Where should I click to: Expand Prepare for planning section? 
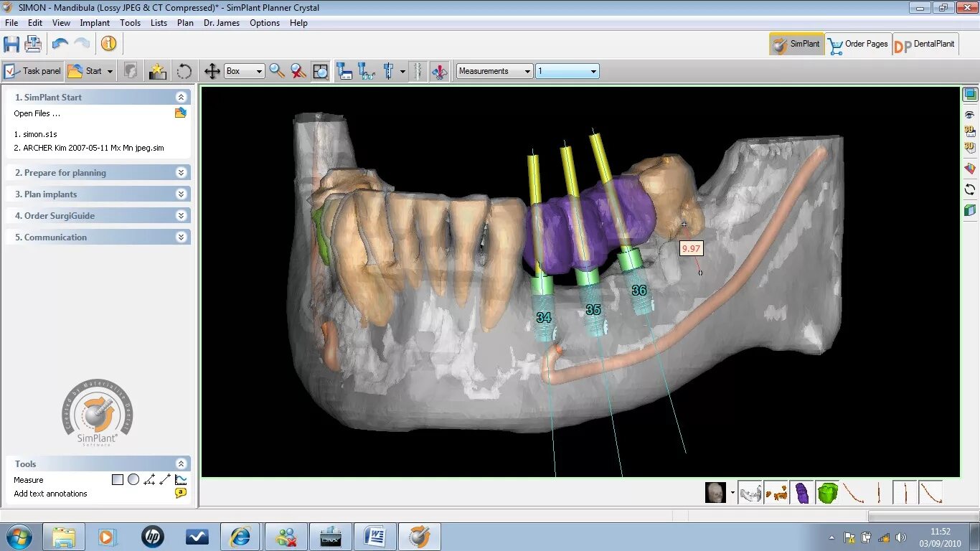tap(182, 172)
